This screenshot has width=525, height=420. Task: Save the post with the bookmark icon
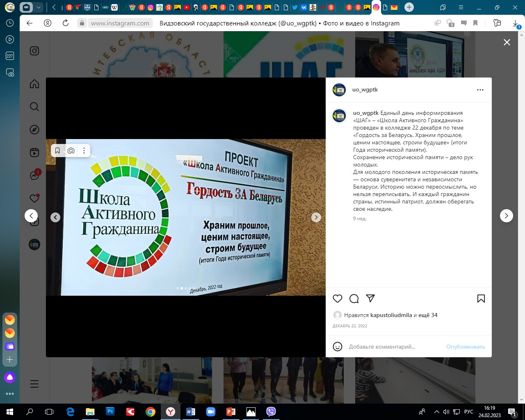(x=481, y=299)
